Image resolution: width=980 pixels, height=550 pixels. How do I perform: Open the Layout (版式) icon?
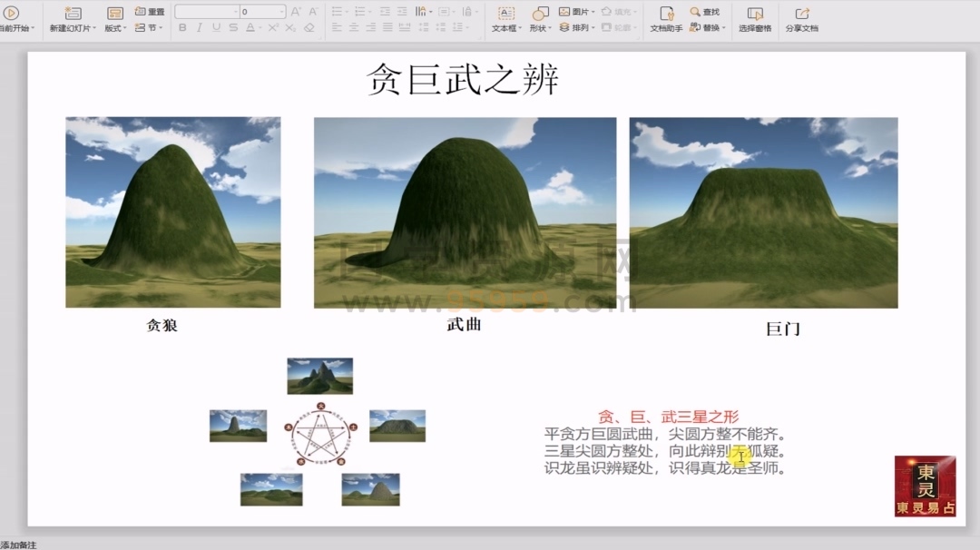point(114,14)
